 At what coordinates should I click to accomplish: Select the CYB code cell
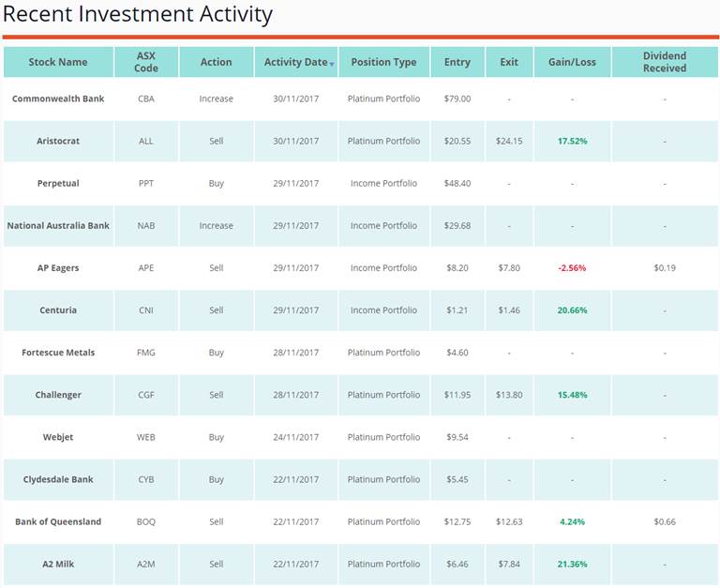pos(146,479)
